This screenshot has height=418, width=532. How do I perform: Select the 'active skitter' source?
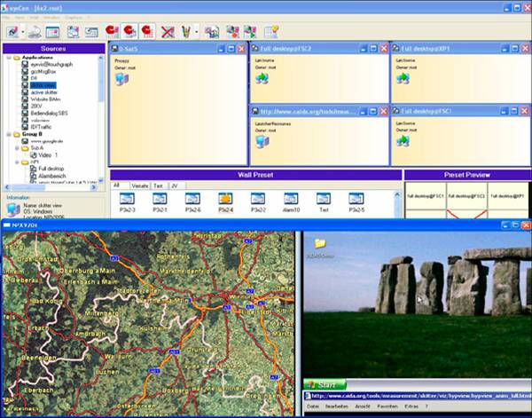[x=44, y=92]
